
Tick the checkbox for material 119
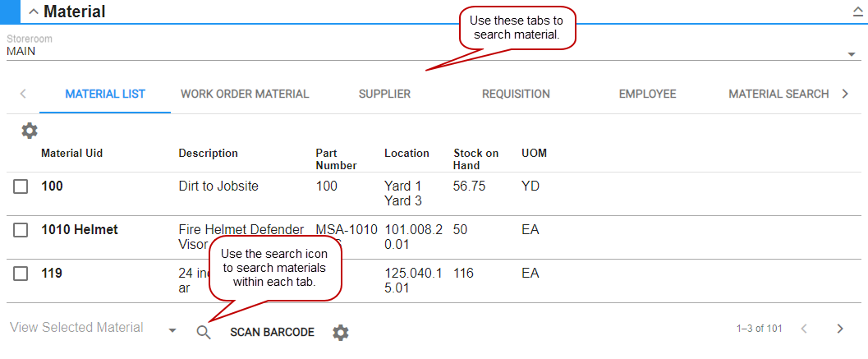click(21, 274)
